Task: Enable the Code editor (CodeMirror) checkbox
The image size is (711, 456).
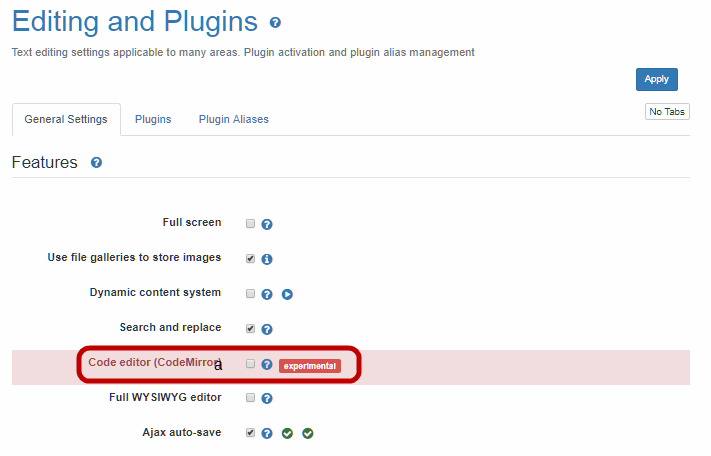Action: click(x=251, y=364)
